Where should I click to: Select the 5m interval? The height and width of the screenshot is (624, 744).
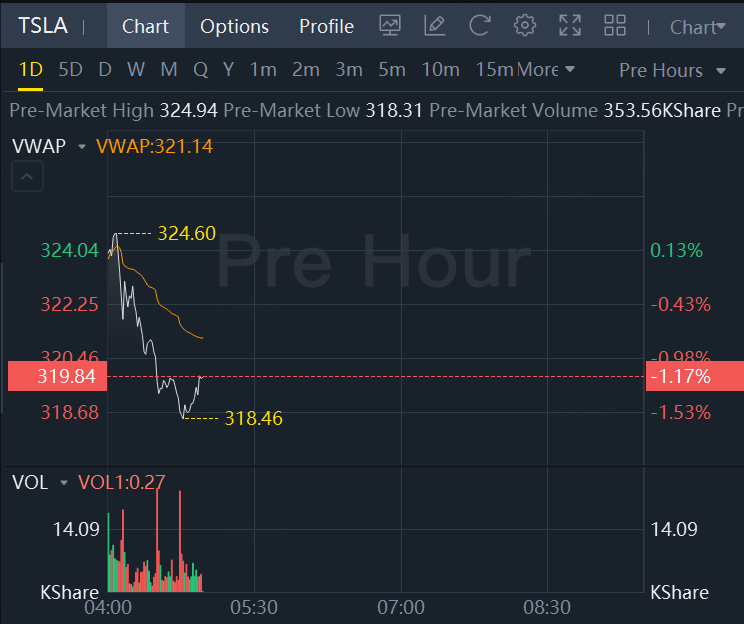(x=391, y=70)
